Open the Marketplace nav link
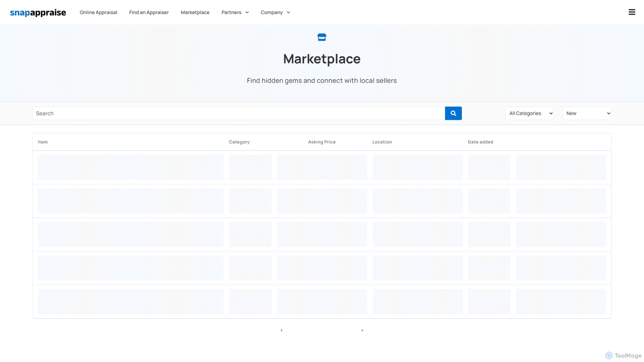The width and height of the screenshot is (644, 362). (195, 12)
